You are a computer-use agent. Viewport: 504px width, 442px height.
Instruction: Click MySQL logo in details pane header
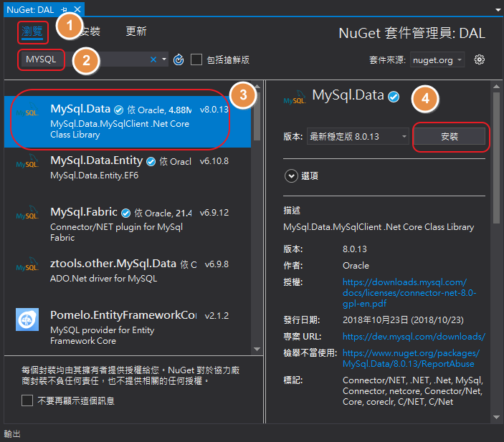point(295,97)
